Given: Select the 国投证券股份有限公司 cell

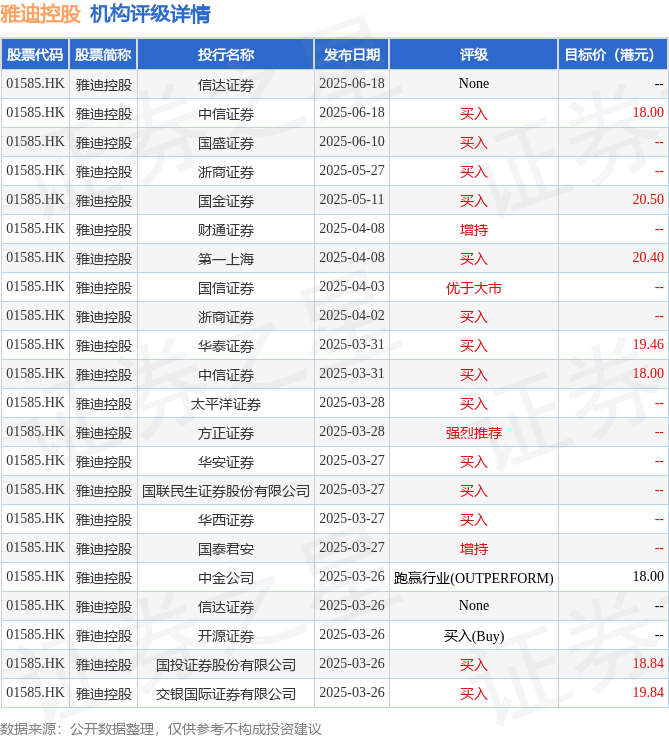Looking at the screenshot, I should (226, 665).
